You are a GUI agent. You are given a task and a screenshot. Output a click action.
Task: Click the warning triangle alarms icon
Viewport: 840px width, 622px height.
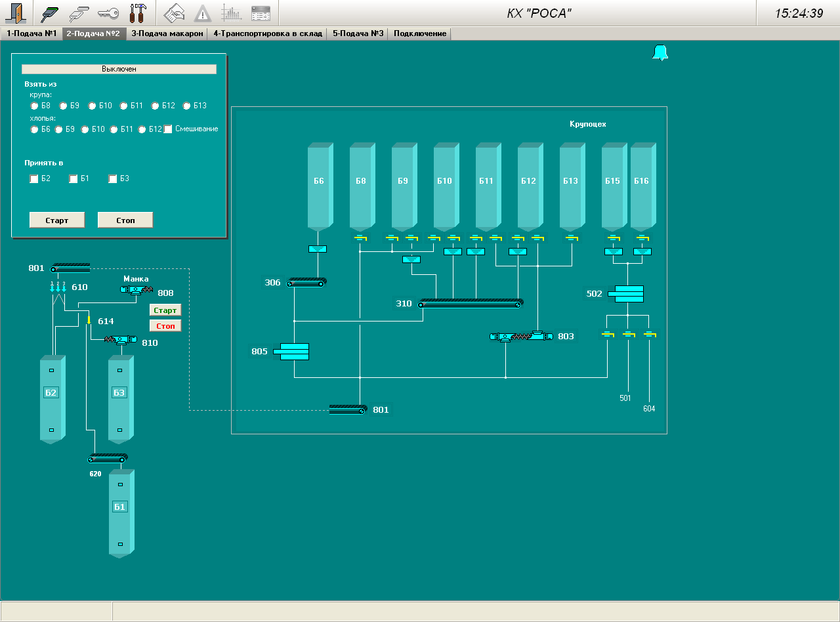point(203,13)
